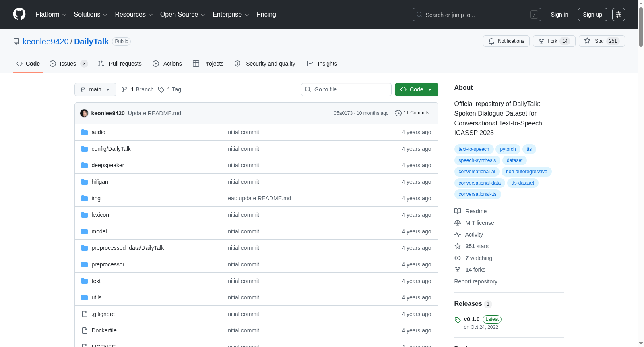Click the non-autoregressive topic tag
The image size is (644, 347).
pyautogui.click(x=526, y=172)
